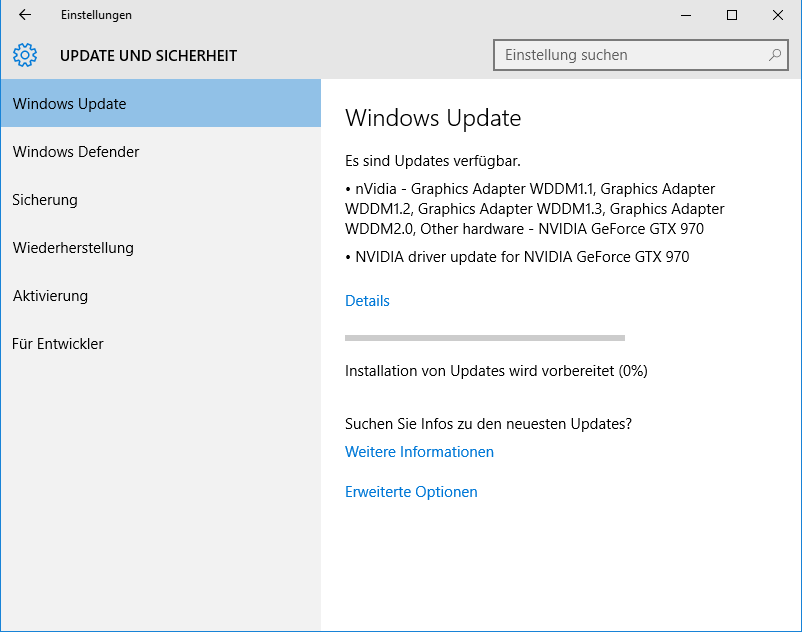Viewport: 802px width, 632px height.
Task: Click the 'Windows Update' page heading
Action: 433,118
